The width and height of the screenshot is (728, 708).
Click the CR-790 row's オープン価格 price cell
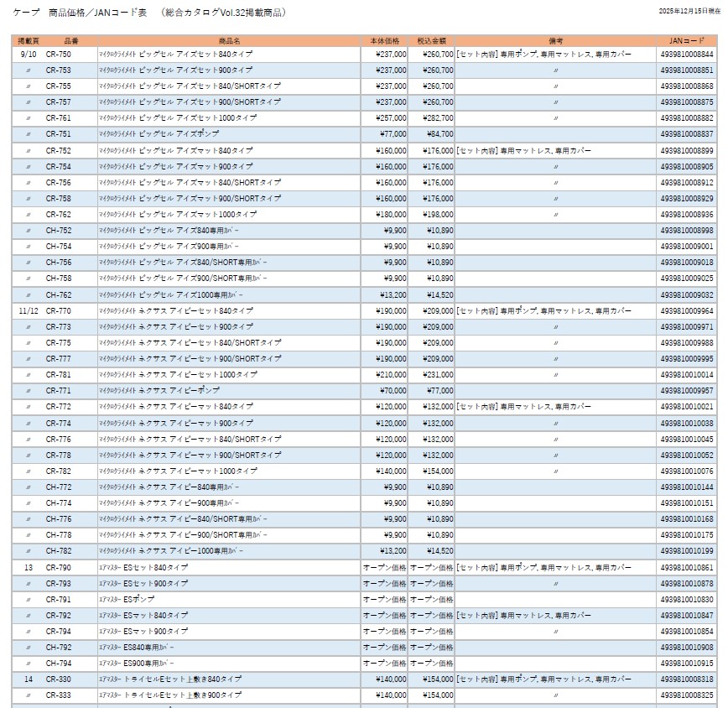[384, 569]
